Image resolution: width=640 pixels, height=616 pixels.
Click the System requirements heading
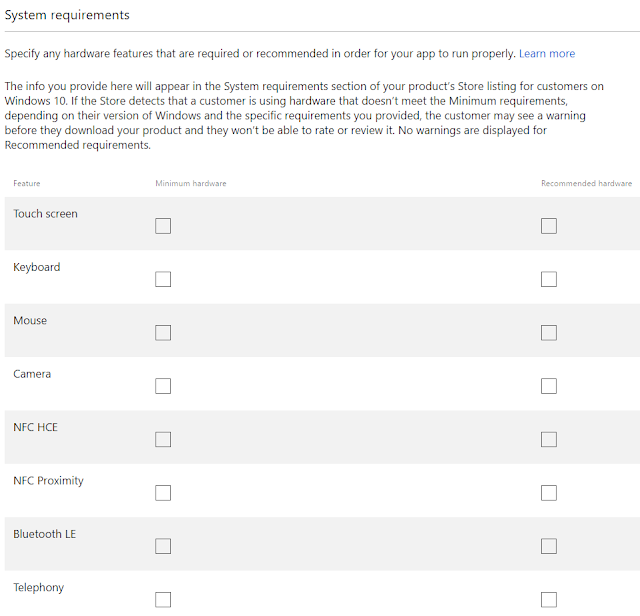[x=67, y=16]
